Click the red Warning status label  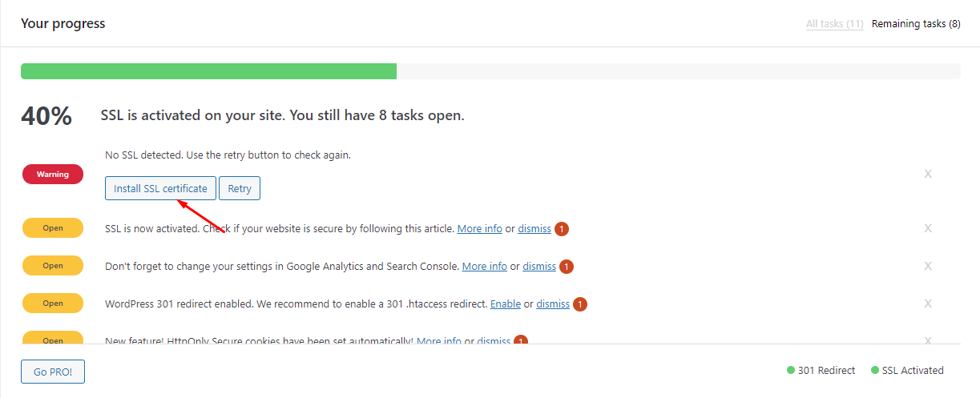[53, 175]
